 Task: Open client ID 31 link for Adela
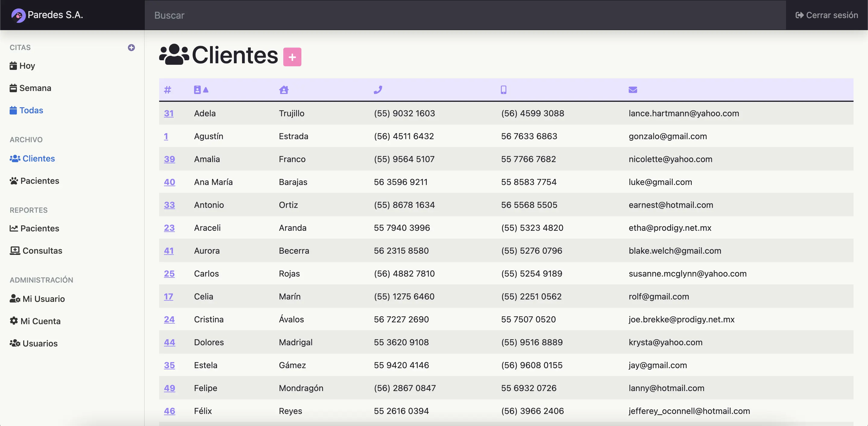pyautogui.click(x=168, y=113)
